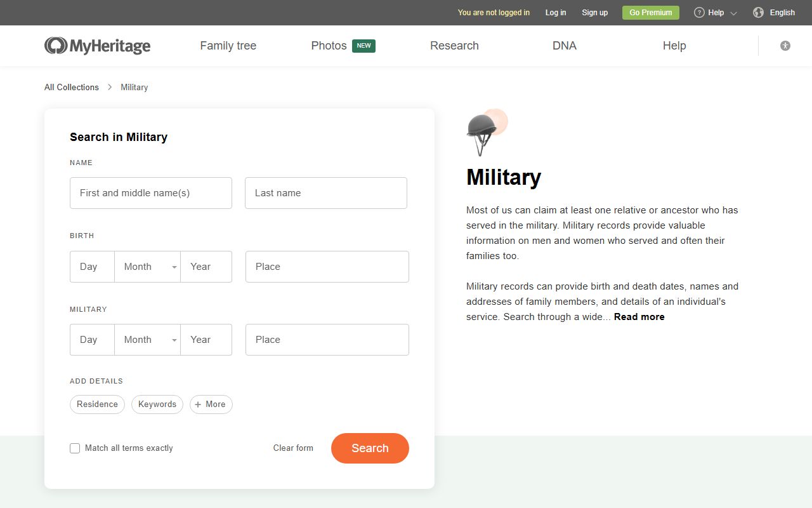
Task: Go to All Collections breadcrumb
Action: point(72,88)
